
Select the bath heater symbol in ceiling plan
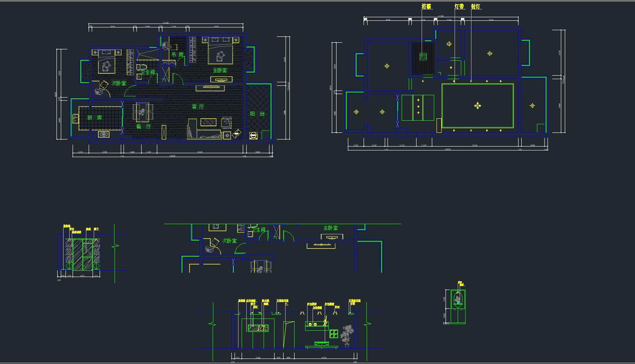click(423, 57)
